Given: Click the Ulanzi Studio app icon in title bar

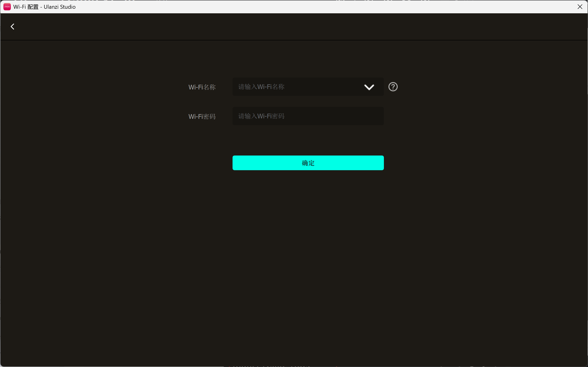Looking at the screenshot, I should pyautogui.click(x=7, y=7).
